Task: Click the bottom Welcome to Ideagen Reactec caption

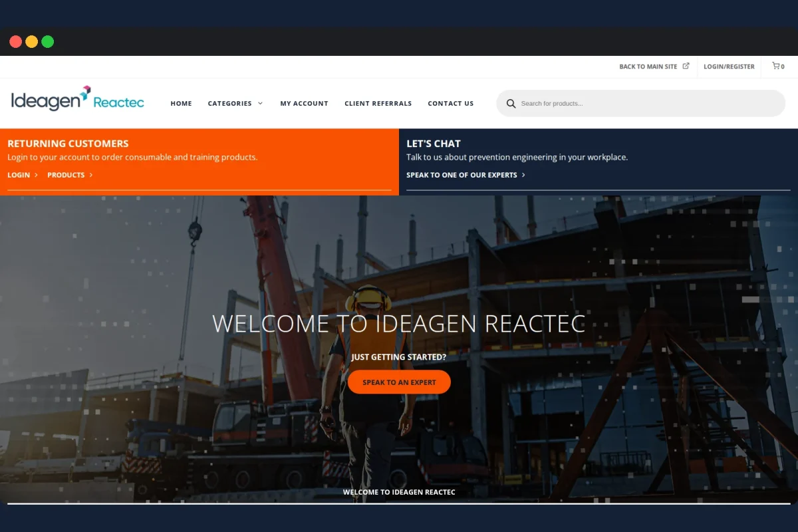Action: pos(399,492)
